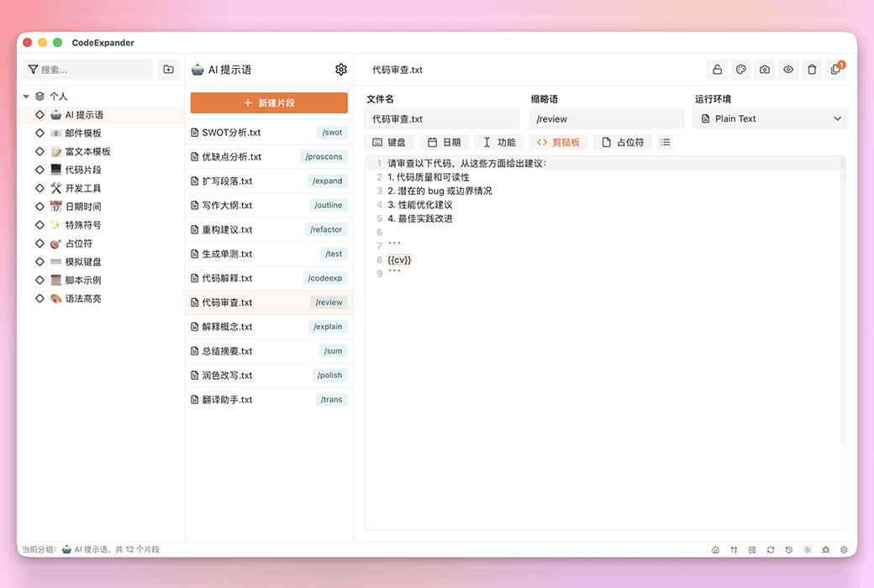874x588 pixels.
Task: Create a snippet with 新建片段 button
Action: coord(268,102)
